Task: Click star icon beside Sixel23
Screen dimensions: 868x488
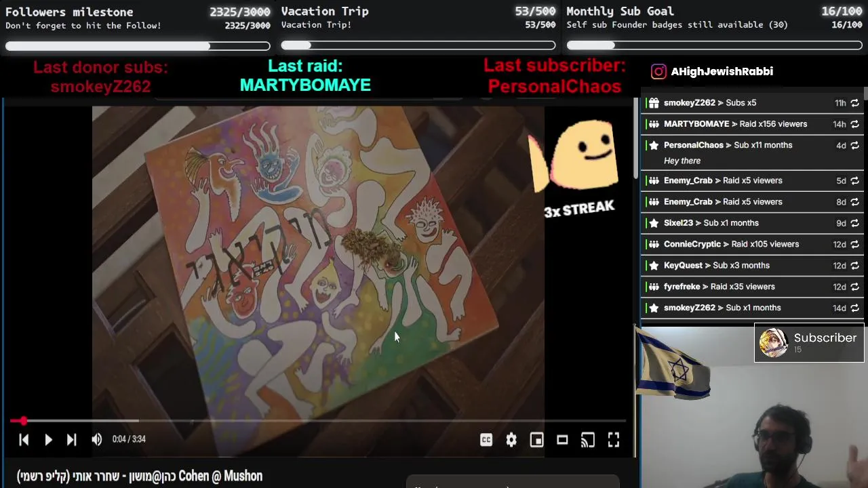Action: coord(654,223)
